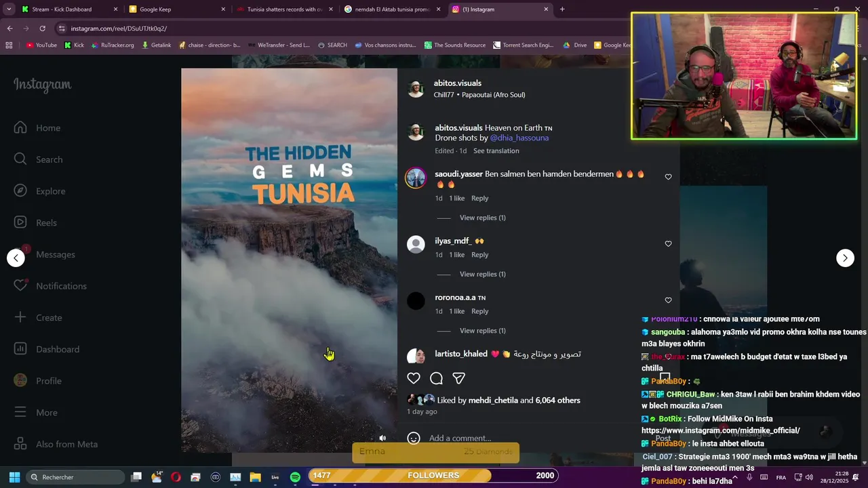Show hidden system tray icons
Viewport: 868px width, 488px height.
[735, 477]
